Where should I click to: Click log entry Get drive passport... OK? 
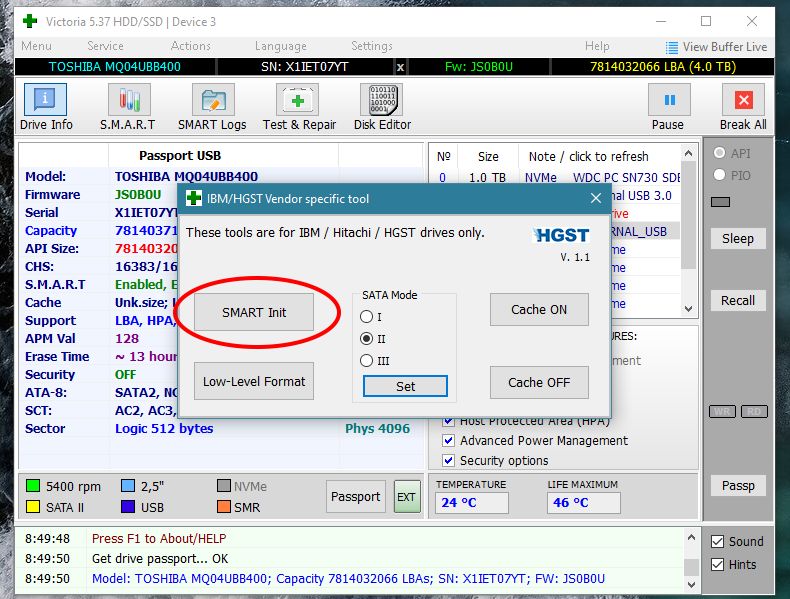pos(160,558)
